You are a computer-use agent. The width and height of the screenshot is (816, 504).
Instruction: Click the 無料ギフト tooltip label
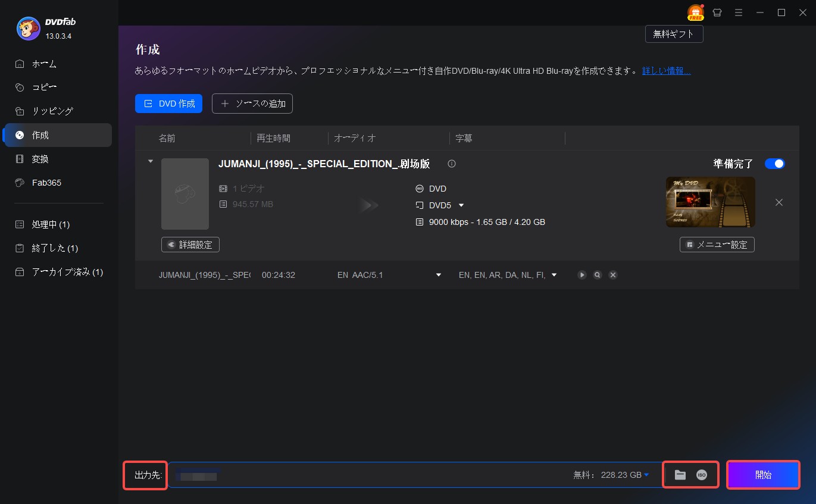pos(674,34)
